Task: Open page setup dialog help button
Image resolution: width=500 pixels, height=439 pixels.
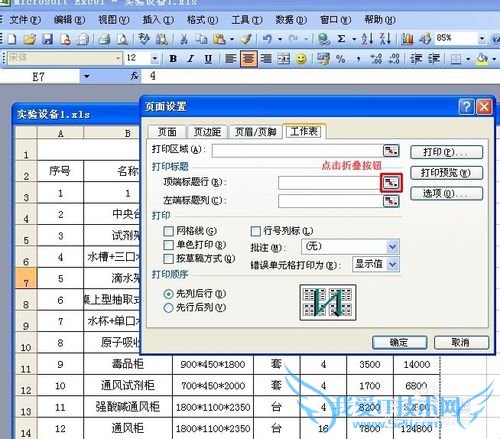Action: tap(466, 107)
